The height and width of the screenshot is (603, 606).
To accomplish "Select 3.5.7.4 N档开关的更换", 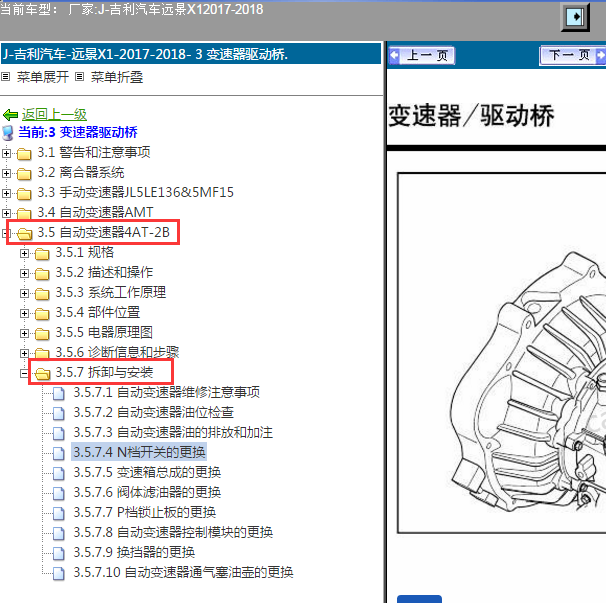I will tap(139, 452).
